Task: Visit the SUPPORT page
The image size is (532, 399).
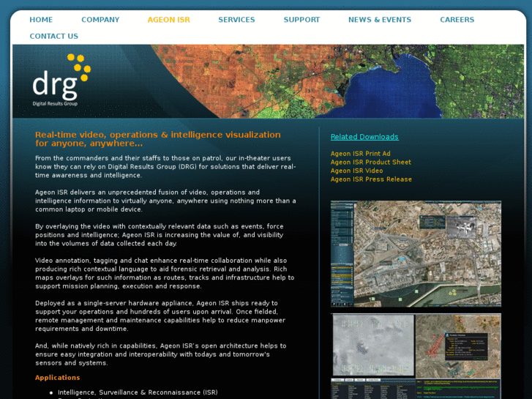Action: tap(301, 20)
